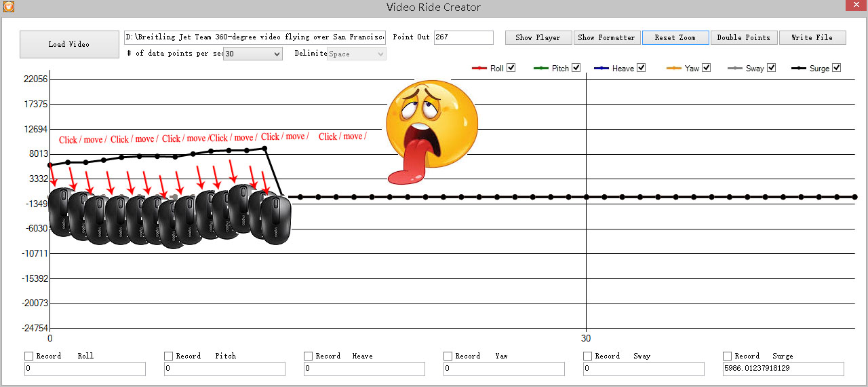
Task: Click the Yaw value input field
Action: [504, 369]
